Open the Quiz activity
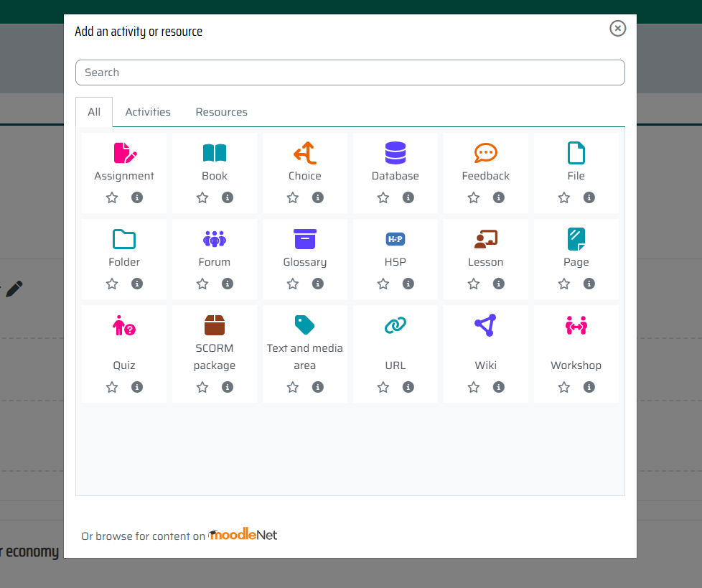 [123, 325]
